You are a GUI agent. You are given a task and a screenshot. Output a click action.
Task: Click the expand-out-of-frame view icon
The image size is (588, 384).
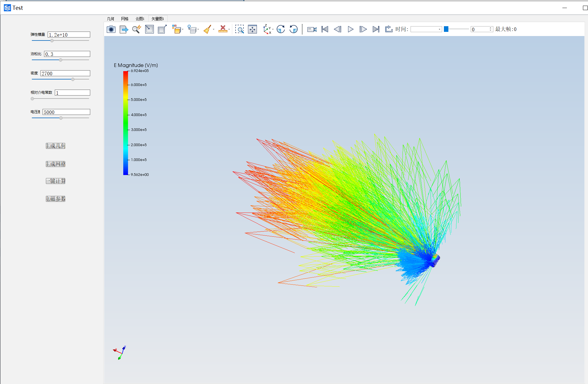162,29
